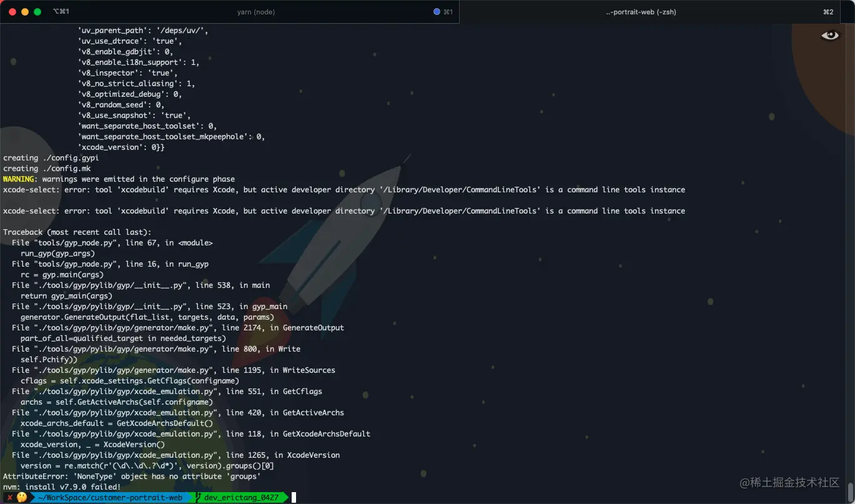
Task: Click the ~/WorkSpace/customer-portrait-web path segment
Action: tap(110, 498)
